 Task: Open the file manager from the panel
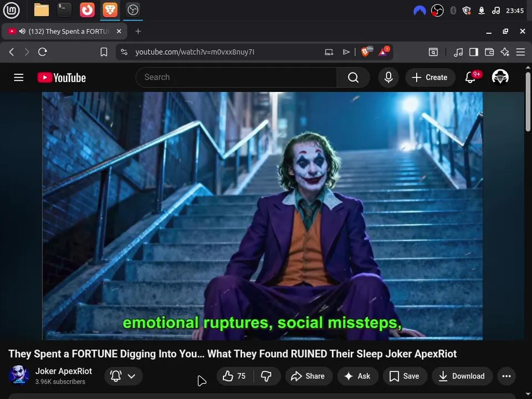(x=42, y=10)
